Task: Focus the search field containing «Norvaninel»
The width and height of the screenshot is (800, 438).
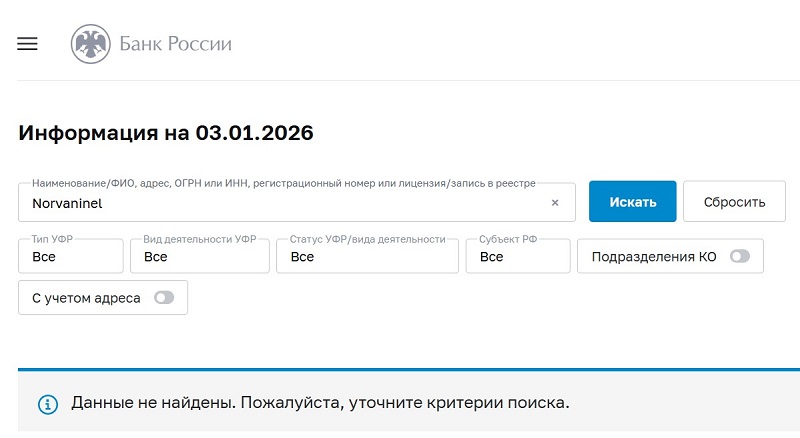Action: 280,203
